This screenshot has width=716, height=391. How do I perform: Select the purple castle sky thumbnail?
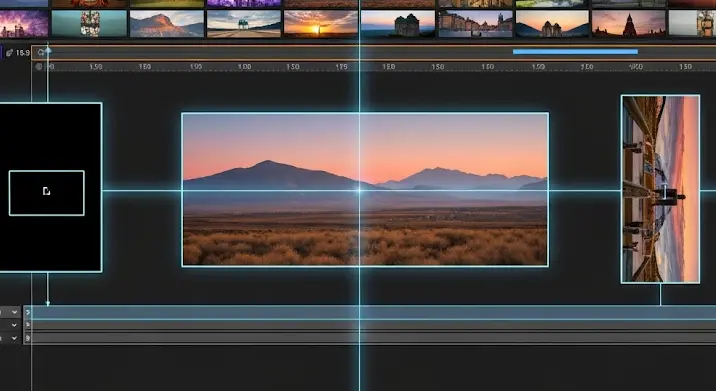pos(24,24)
